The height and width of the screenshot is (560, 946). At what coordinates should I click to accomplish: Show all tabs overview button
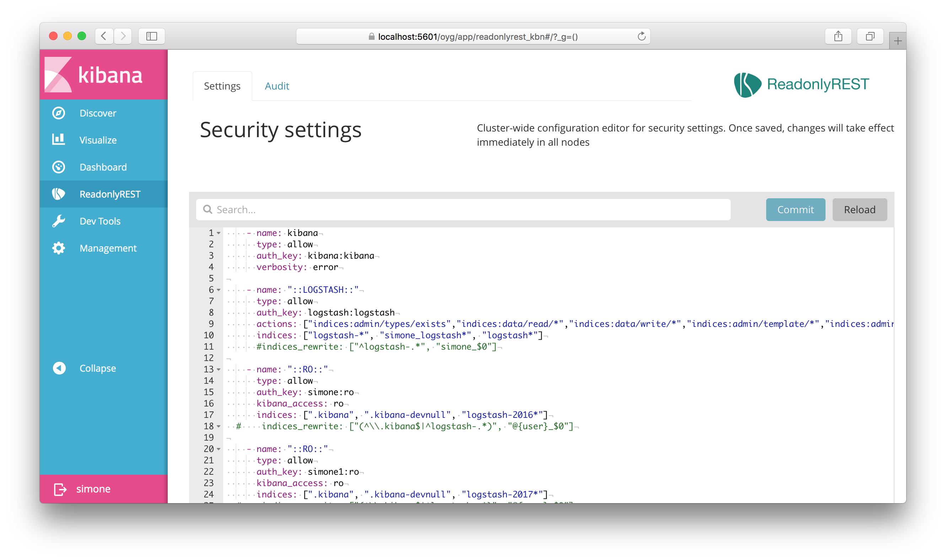870,36
